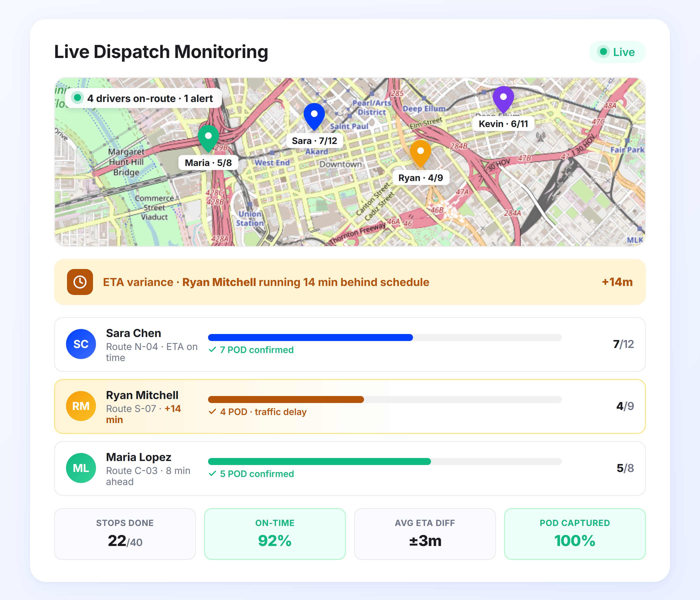This screenshot has height=600, width=700.
Task: Click the West End map label
Action: click(272, 162)
